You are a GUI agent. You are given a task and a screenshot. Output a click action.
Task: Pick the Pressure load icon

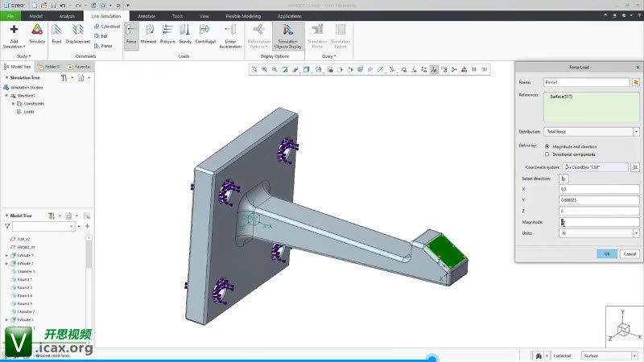click(x=167, y=32)
